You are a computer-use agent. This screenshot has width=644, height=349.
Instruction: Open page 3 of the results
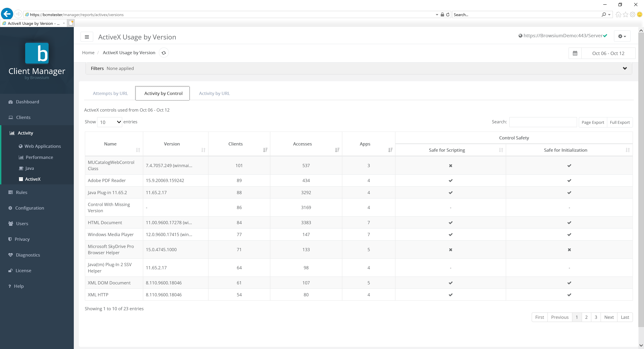596,317
